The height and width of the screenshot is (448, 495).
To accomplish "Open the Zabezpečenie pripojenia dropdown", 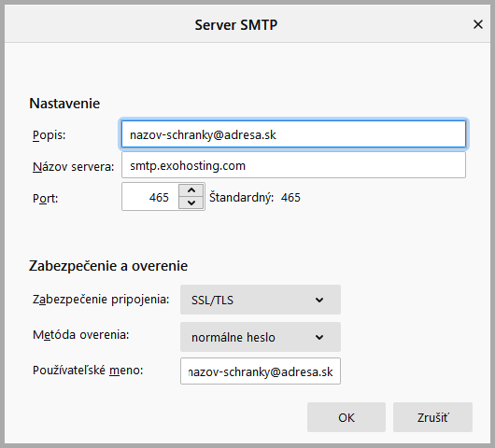I will pos(261,300).
